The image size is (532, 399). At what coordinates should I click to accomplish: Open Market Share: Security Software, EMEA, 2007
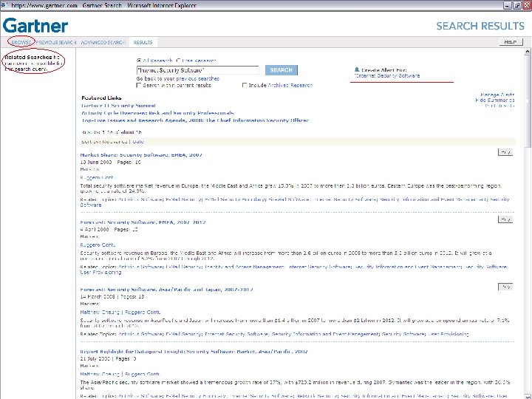pyautogui.click(x=141, y=154)
